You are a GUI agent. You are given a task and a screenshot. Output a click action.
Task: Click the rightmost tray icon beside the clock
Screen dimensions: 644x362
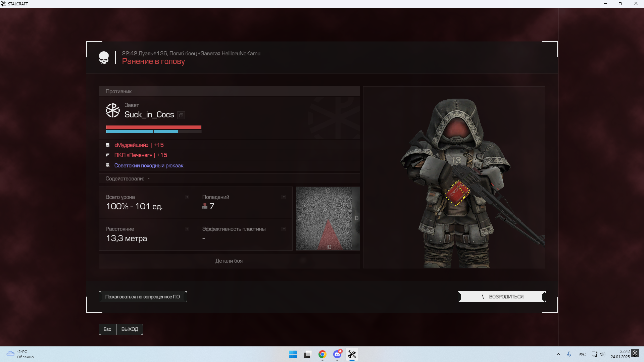pyautogui.click(x=635, y=353)
